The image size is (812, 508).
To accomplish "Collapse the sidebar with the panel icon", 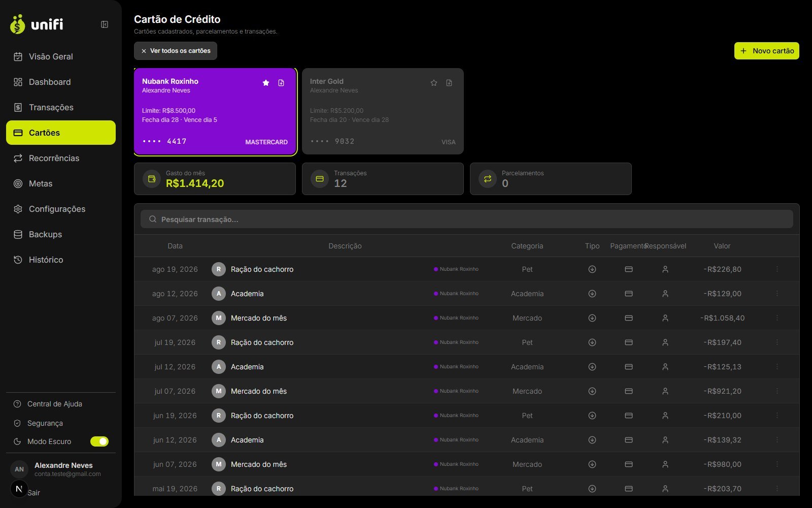I will pyautogui.click(x=105, y=24).
